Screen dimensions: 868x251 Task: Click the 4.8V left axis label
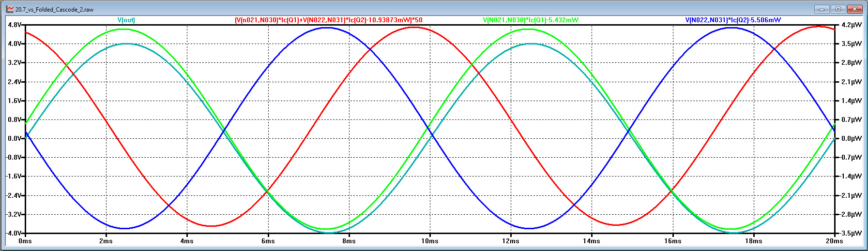[15, 25]
